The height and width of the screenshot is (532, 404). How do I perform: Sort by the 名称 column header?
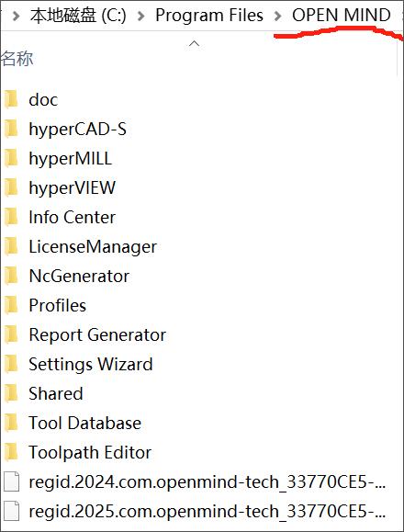(17, 59)
